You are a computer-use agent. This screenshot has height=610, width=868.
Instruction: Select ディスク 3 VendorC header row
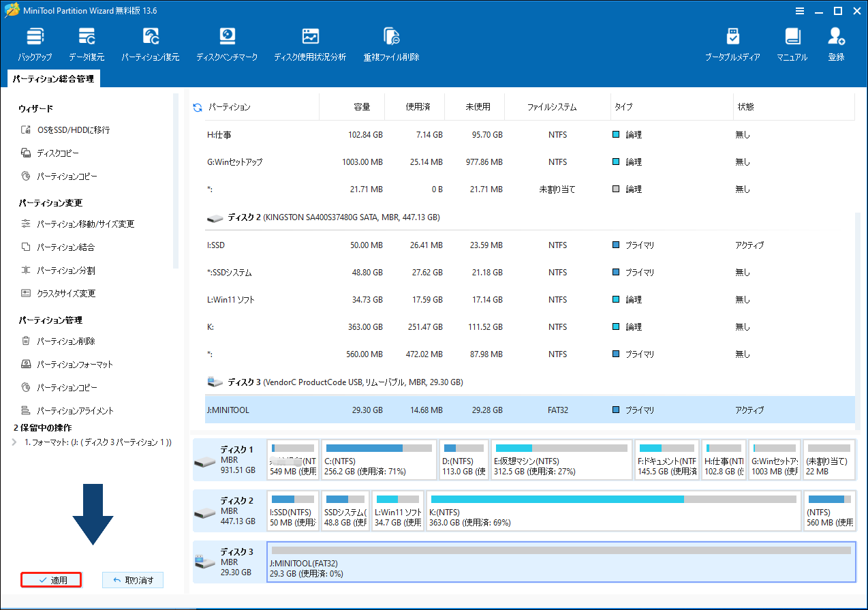click(530, 382)
